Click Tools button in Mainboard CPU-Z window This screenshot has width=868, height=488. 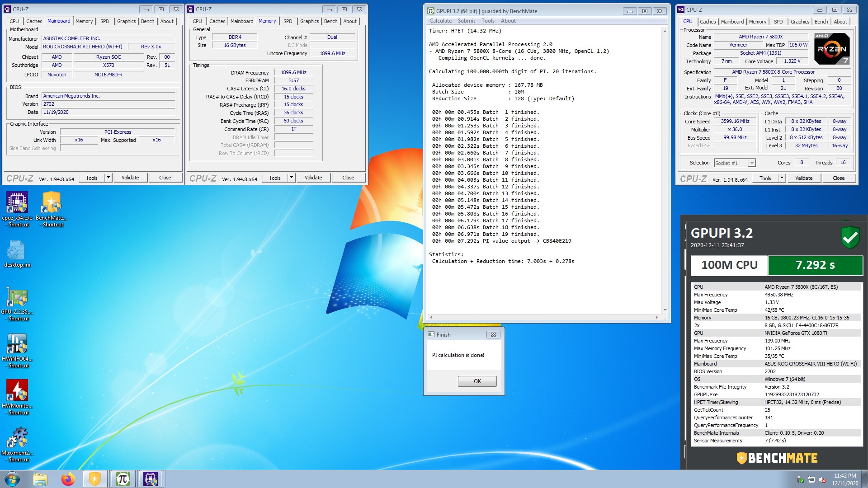click(92, 178)
